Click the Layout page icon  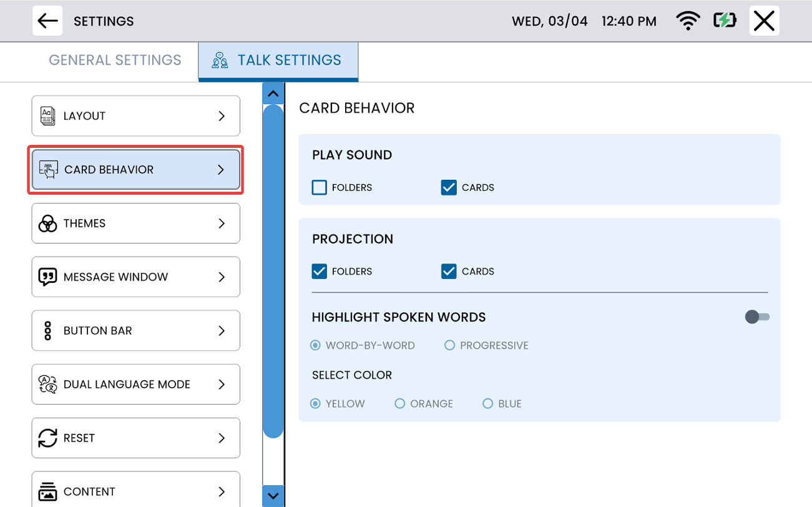(x=47, y=116)
